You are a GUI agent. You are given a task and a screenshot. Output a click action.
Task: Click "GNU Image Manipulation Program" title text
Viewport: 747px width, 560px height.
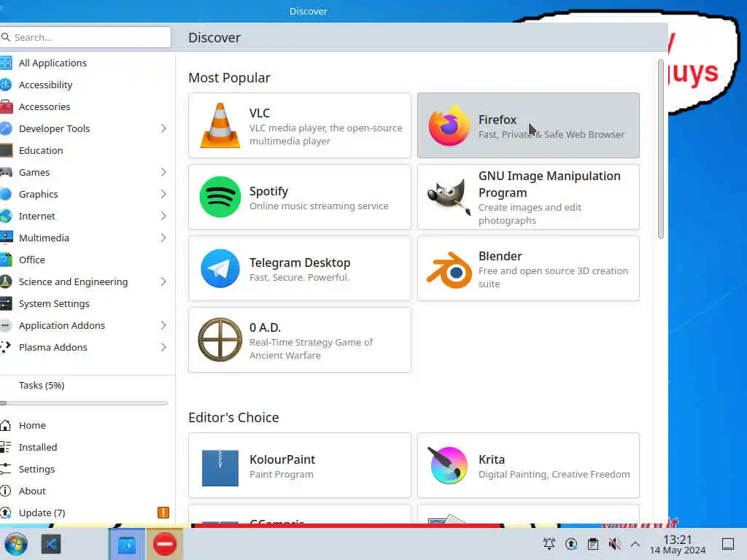click(549, 184)
